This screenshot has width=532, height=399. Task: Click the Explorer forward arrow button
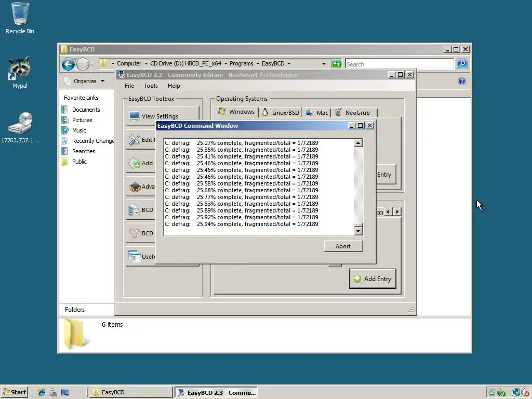point(83,64)
